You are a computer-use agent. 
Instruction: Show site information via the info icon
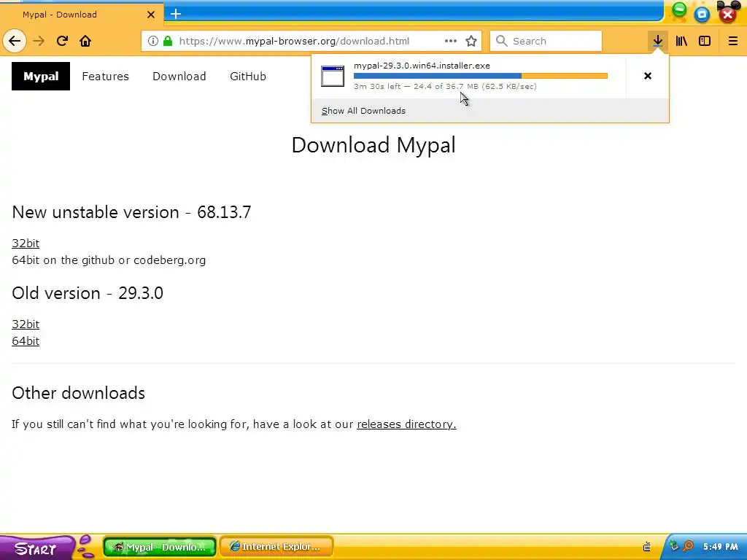coord(152,41)
